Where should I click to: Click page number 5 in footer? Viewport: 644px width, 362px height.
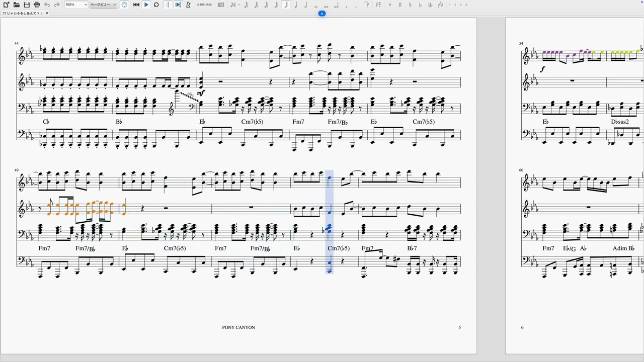pyautogui.click(x=459, y=327)
